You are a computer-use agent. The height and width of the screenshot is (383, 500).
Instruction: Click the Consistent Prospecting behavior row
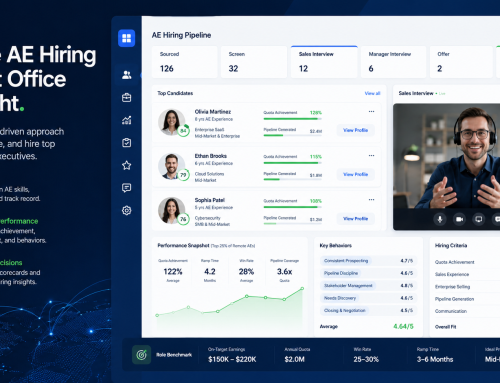point(368,261)
